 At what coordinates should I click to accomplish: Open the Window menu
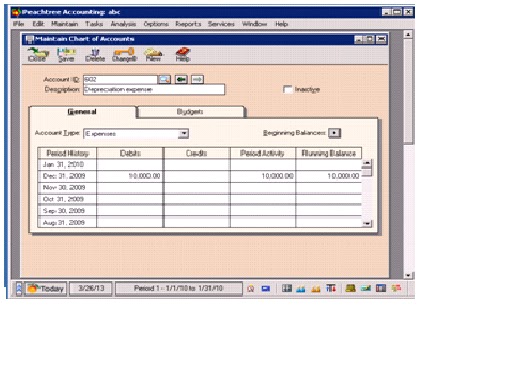click(x=254, y=24)
